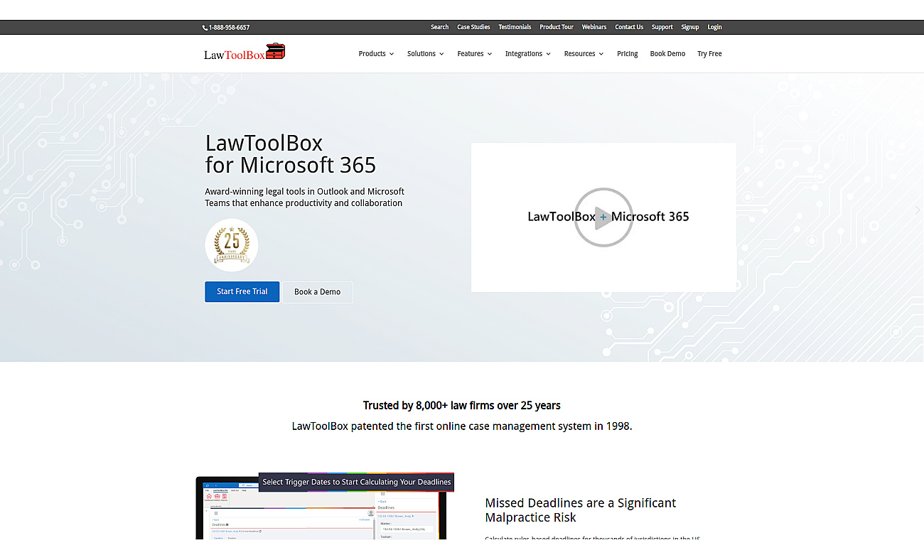Go to Testimonials
The width and height of the screenshot is (924, 560).
pos(515,27)
